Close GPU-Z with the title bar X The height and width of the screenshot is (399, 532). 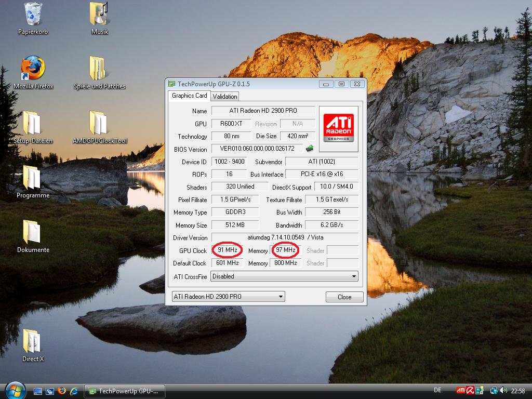pos(357,84)
